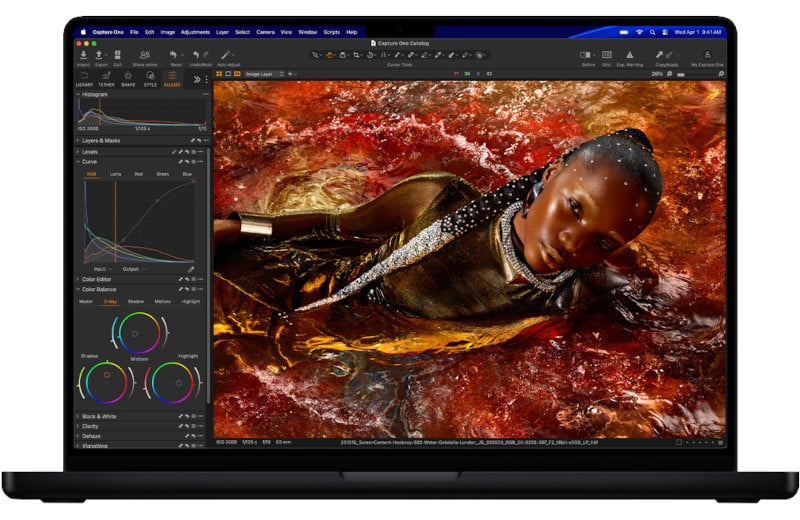The height and width of the screenshot is (520, 800).
Task: Select the Rotate cursor tool
Action: tap(370, 55)
